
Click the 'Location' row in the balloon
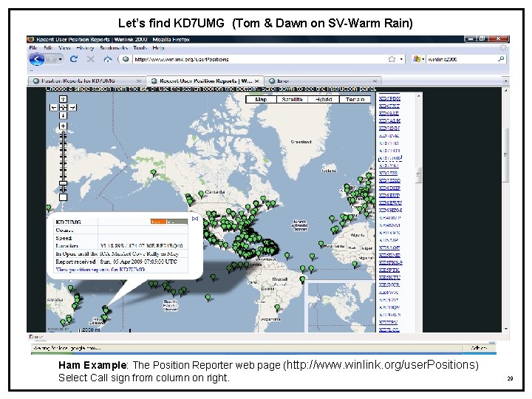(x=121, y=245)
